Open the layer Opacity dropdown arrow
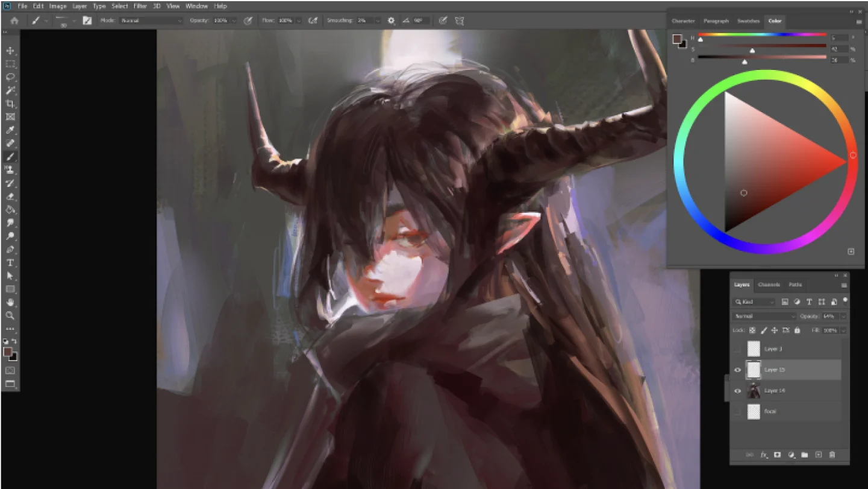Image resolution: width=868 pixels, height=489 pixels. (843, 317)
